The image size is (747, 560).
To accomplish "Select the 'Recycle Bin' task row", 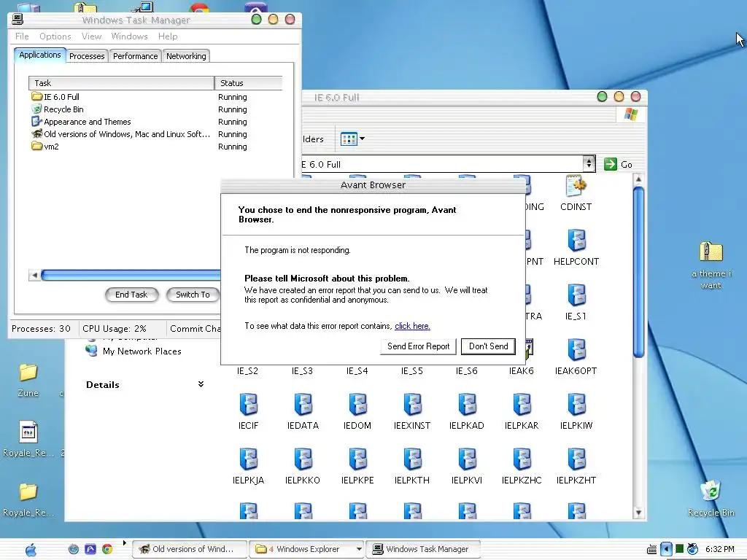I will pos(155,109).
